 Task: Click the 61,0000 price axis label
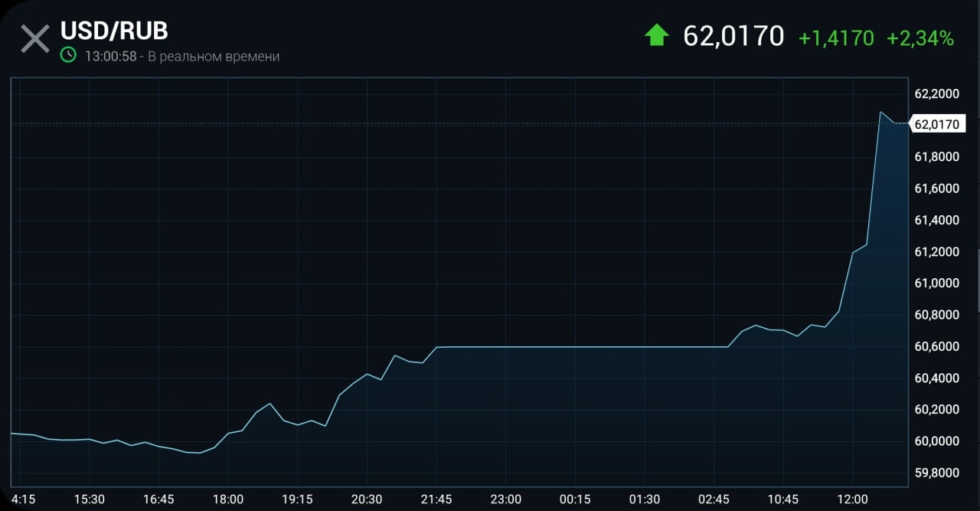936,283
